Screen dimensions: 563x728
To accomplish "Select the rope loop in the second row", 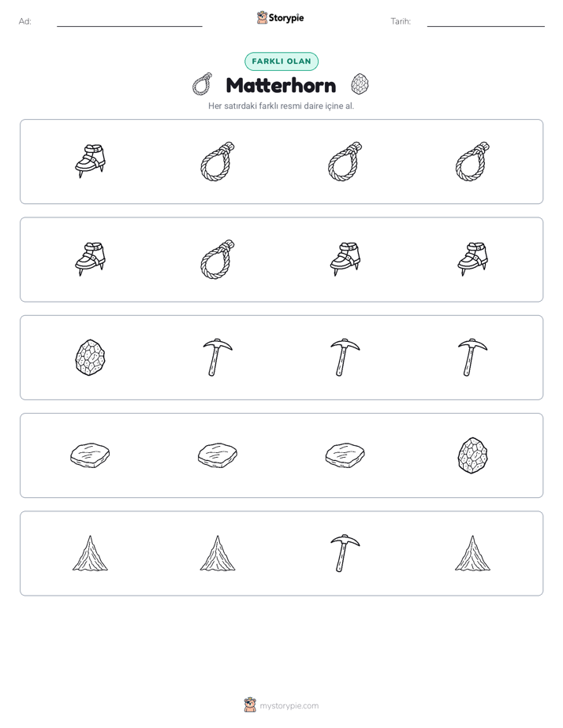I will (x=218, y=259).
